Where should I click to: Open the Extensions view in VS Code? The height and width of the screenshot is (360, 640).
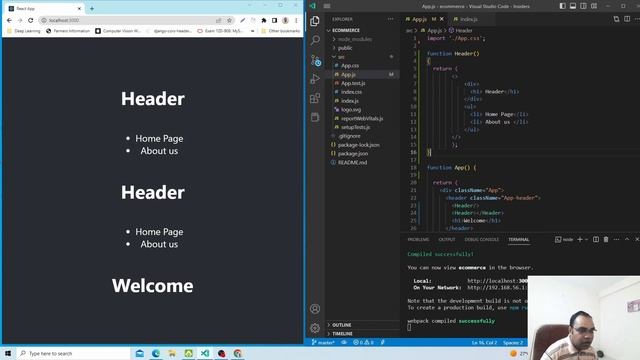point(315,98)
